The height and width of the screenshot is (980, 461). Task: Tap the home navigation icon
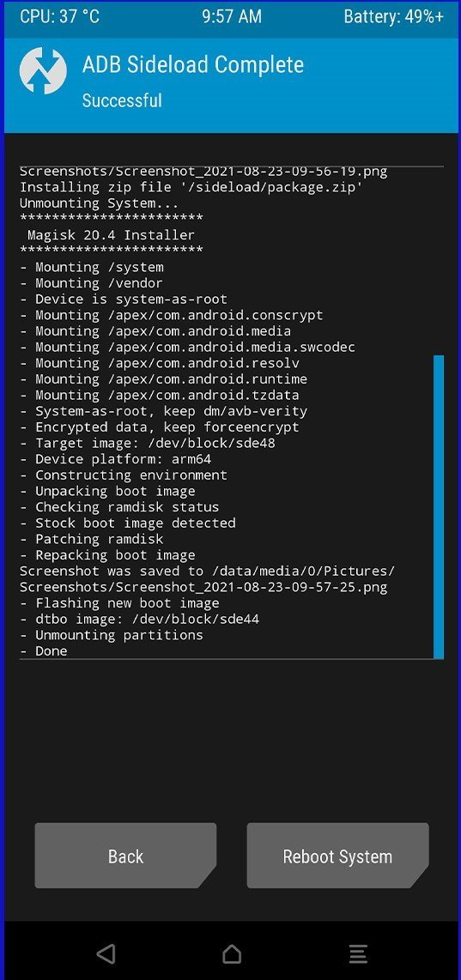(x=232, y=953)
